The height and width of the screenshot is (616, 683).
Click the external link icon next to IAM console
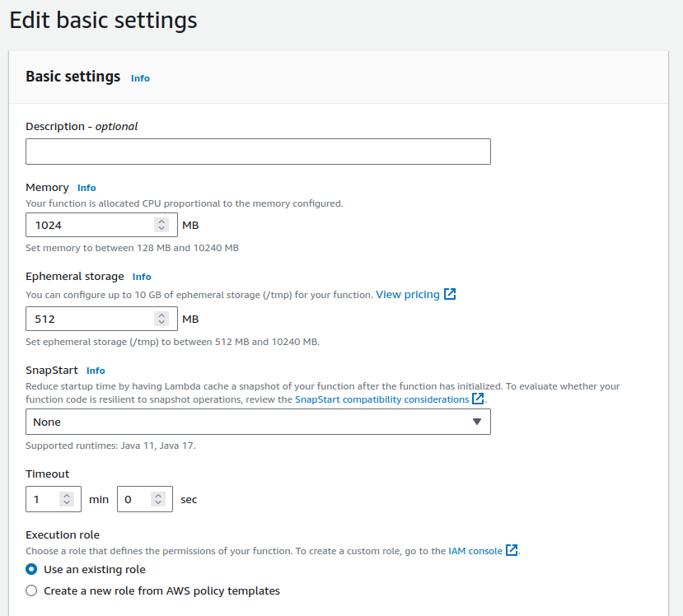tap(512, 550)
